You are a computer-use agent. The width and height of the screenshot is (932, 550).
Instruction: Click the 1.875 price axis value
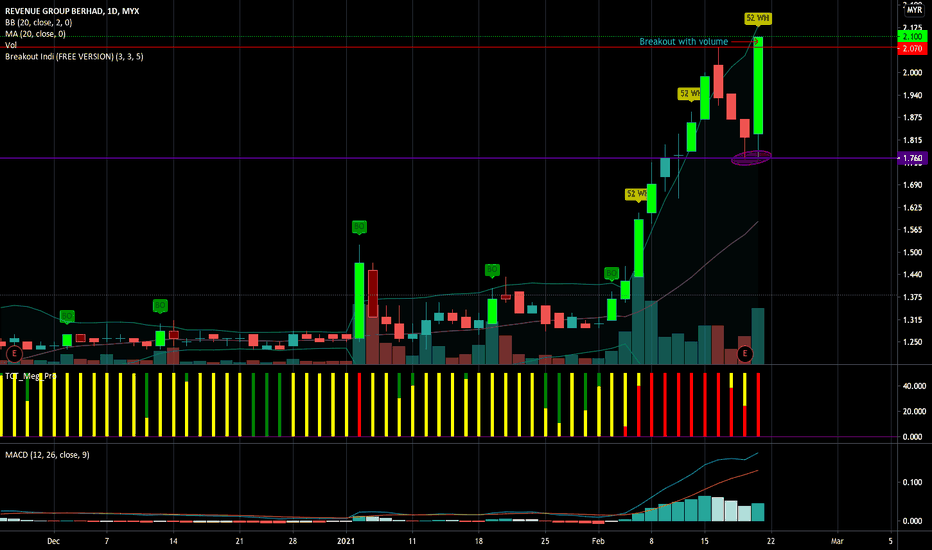pos(912,118)
